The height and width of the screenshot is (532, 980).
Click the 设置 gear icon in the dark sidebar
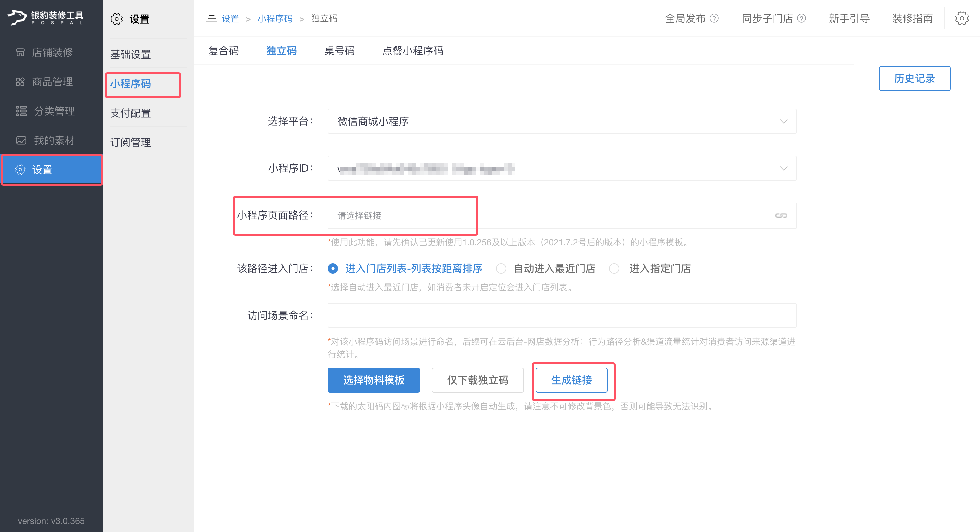tap(20, 170)
